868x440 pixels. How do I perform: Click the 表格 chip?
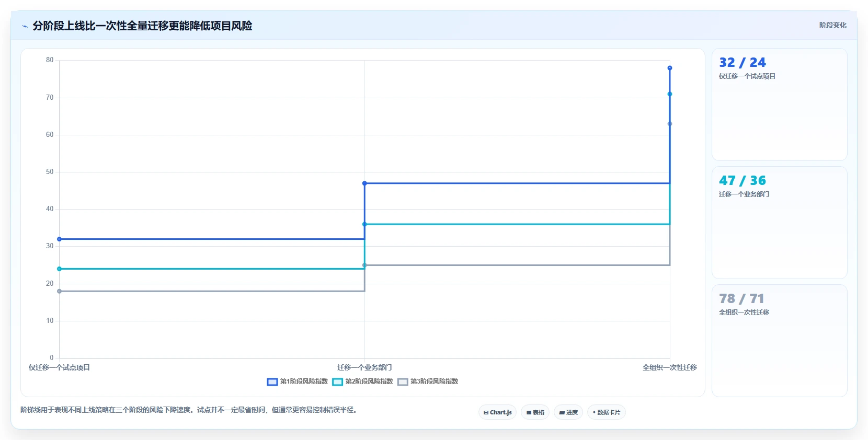coord(535,412)
